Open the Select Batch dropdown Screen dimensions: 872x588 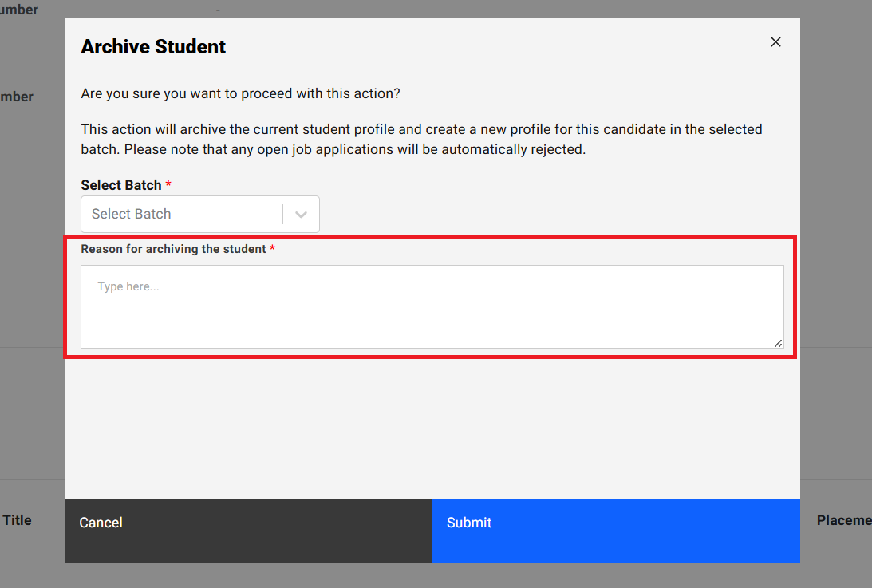tap(182, 214)
